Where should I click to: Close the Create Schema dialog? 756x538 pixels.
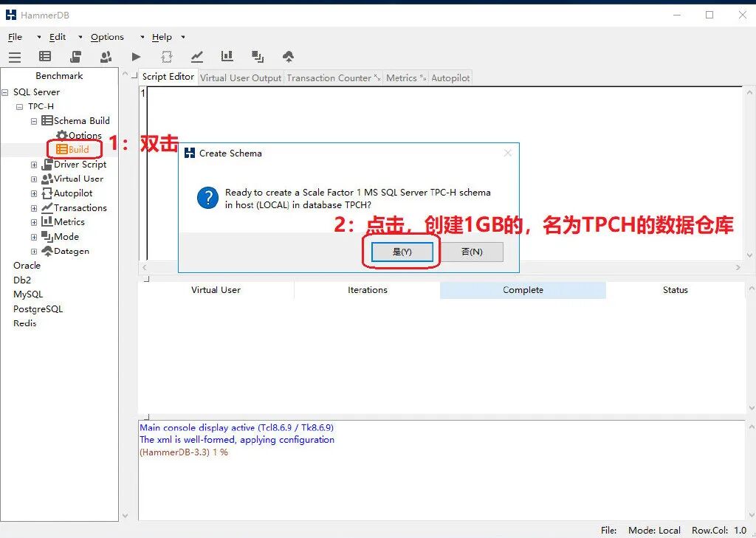[507, 154]
